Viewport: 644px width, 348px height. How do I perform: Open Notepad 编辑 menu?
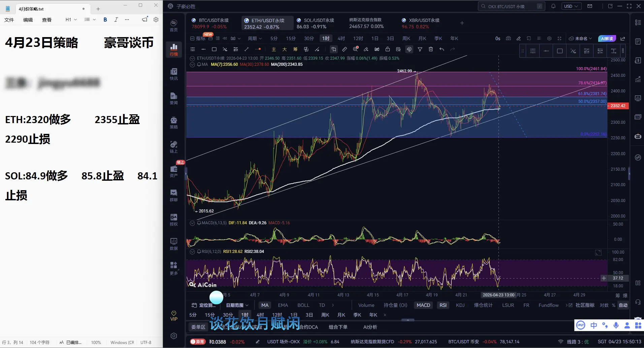pyautogui.click(x=28, y=20)
